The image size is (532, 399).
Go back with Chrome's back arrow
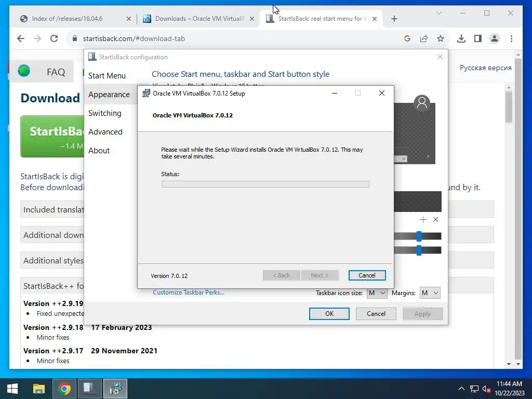21,38
